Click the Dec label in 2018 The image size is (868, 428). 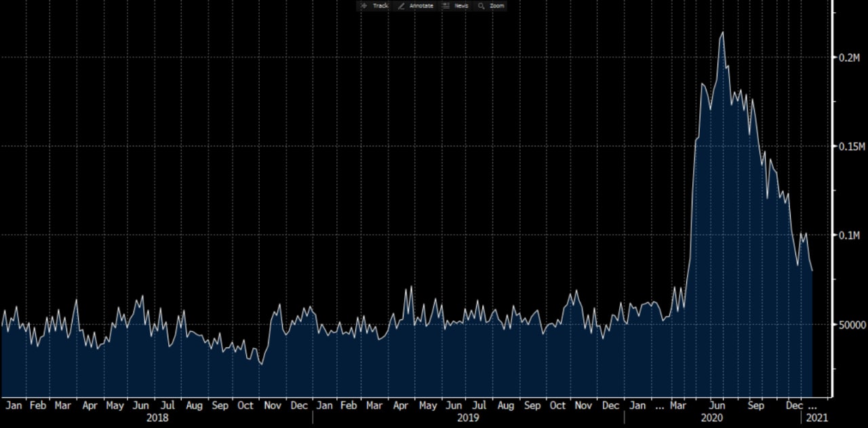[299, 406]
